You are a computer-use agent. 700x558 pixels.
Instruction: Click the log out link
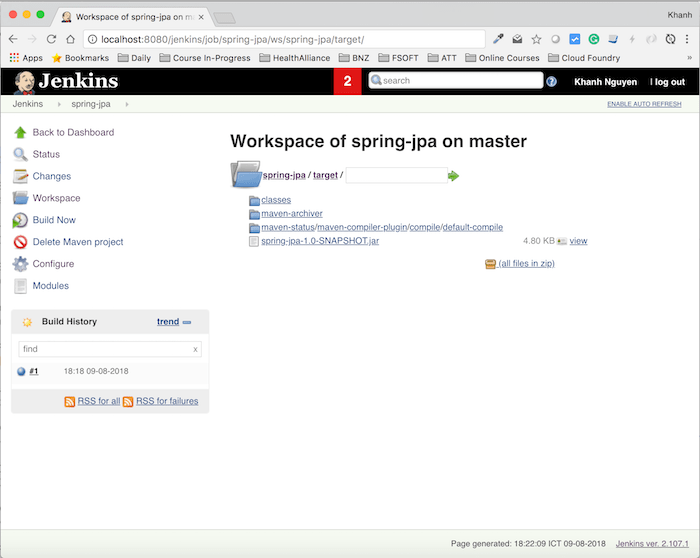click(670, 82)
